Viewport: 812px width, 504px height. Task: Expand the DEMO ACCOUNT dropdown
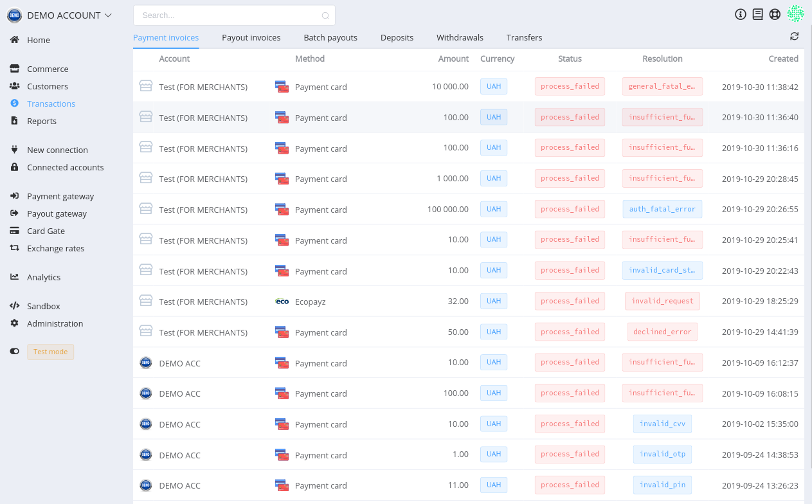[108, 15]
